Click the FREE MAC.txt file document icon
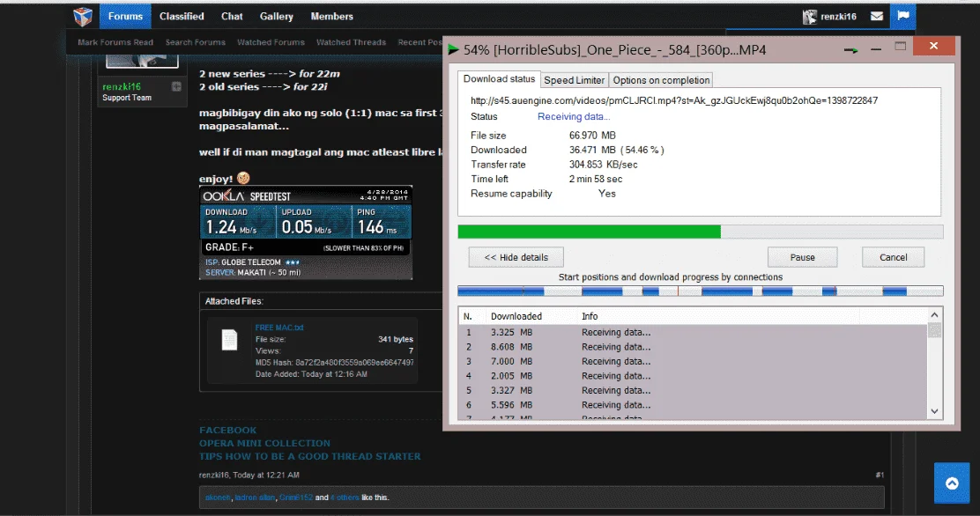The height and width of the screenshot is (516, 980). click(229, 339)
